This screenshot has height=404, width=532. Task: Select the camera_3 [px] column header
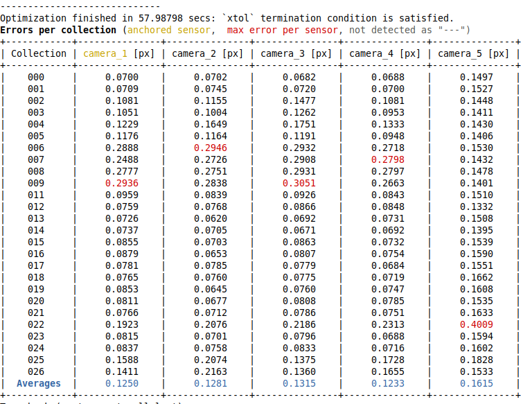click(x=296, y=53)
